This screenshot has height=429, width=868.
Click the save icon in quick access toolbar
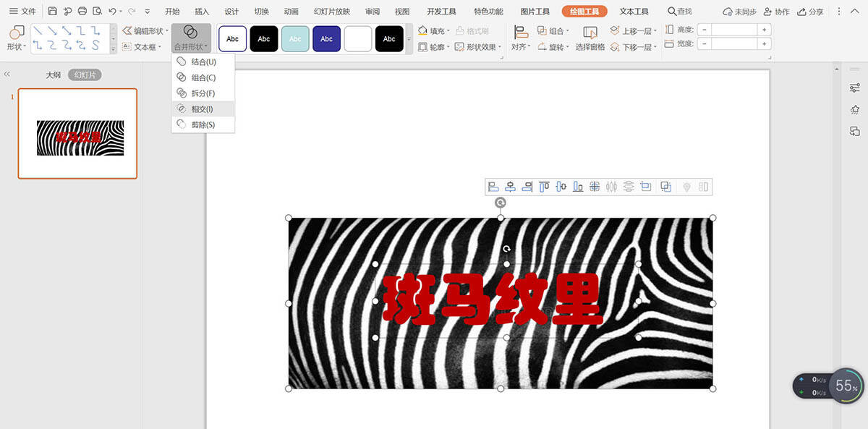point(53,12)
